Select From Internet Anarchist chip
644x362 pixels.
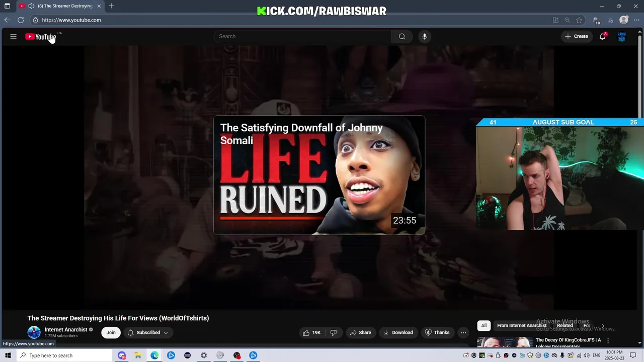tap(522, 325)
